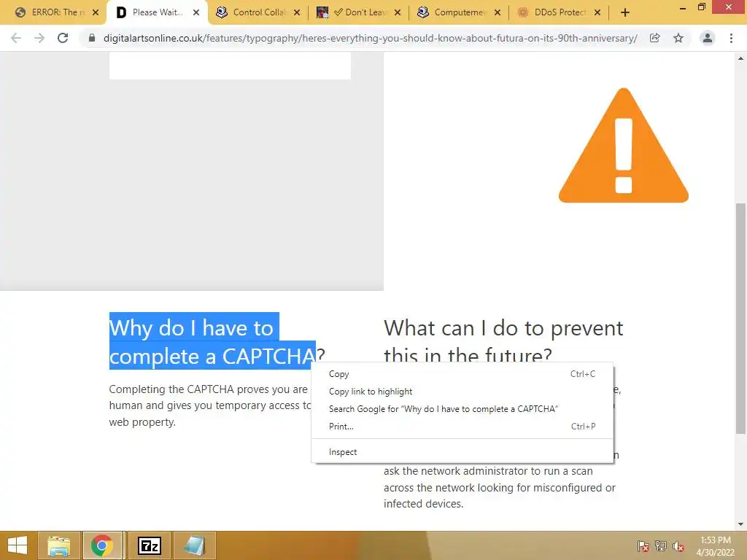The height and width of the screenshot is (560, 747).
Task: Switch to the 'Don't Leave' tab
Action: pos(358,13)
